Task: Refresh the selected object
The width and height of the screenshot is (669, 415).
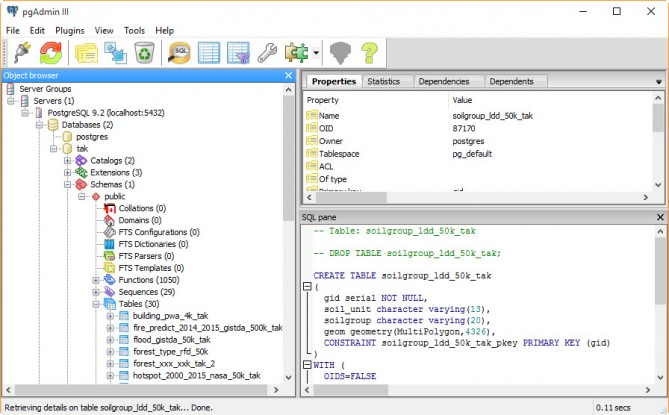Action: pyautogui.click(x=50, y=53)
